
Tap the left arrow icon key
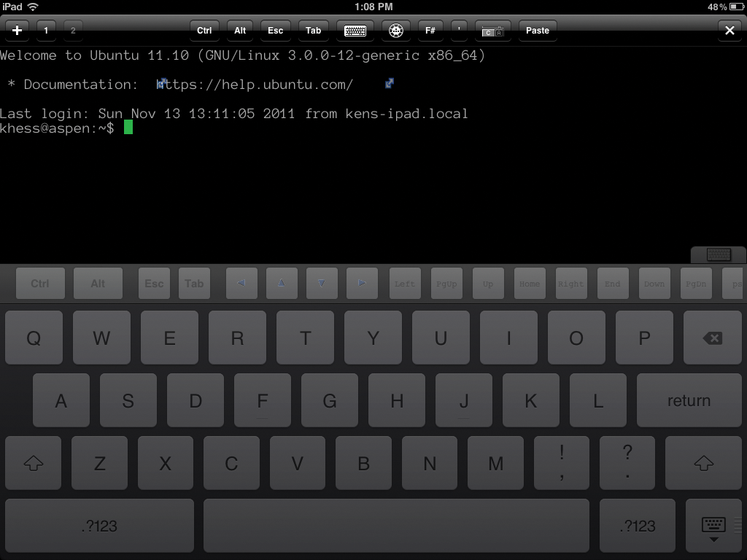241,284
